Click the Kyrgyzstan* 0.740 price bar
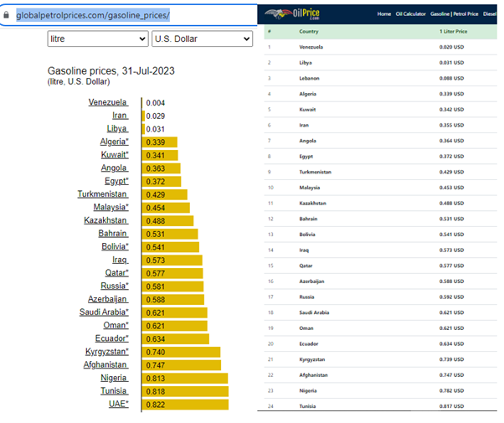Image resolution: width=504 pixels, height=423 pixels. 181,351
